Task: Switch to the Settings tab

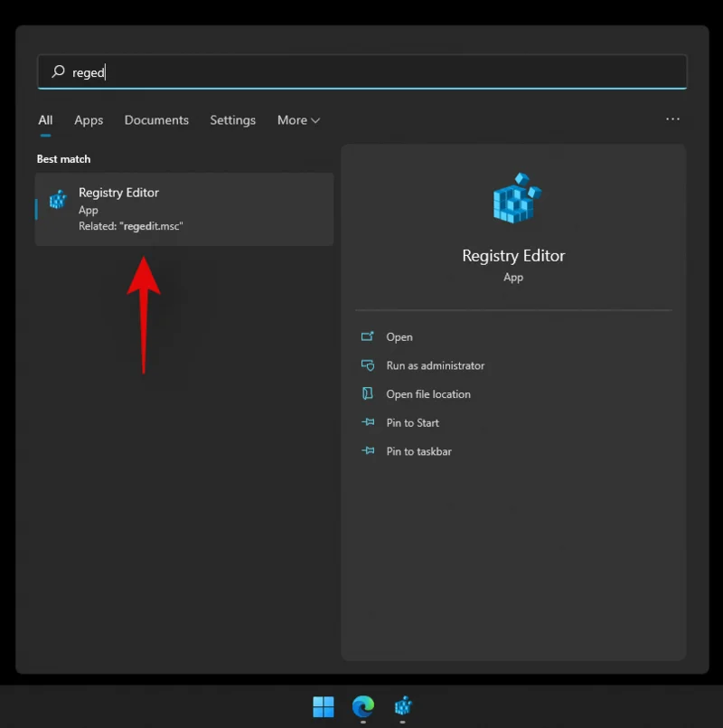Action: tap(232, 119)
